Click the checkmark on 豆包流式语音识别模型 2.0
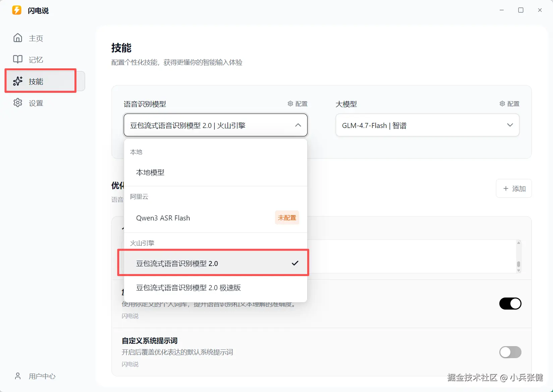Screen dimensions: 553x392 (295, 263)
